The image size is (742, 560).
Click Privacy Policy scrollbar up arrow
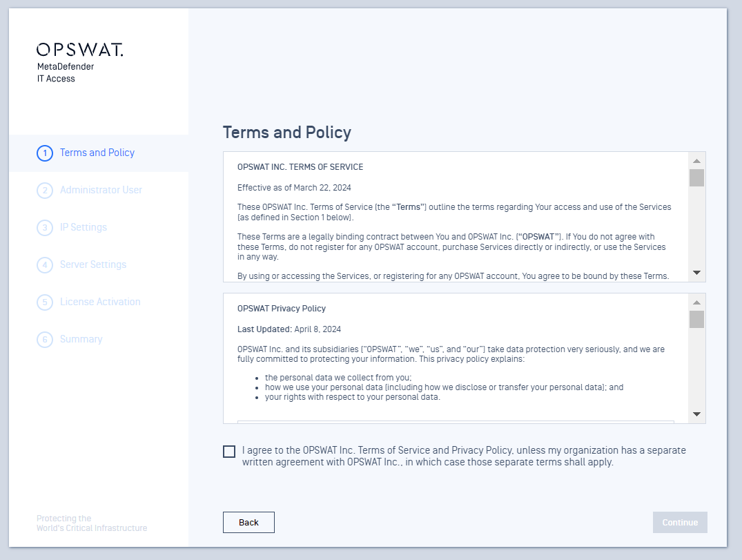[x=696, y=302]
